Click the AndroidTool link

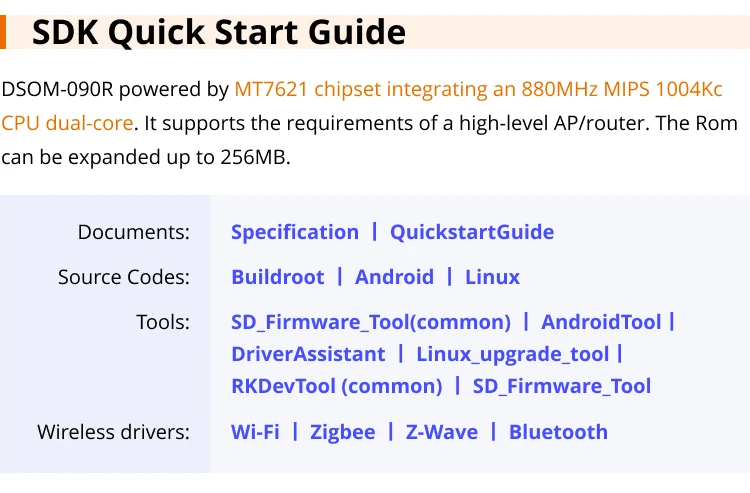click(601, 322)
